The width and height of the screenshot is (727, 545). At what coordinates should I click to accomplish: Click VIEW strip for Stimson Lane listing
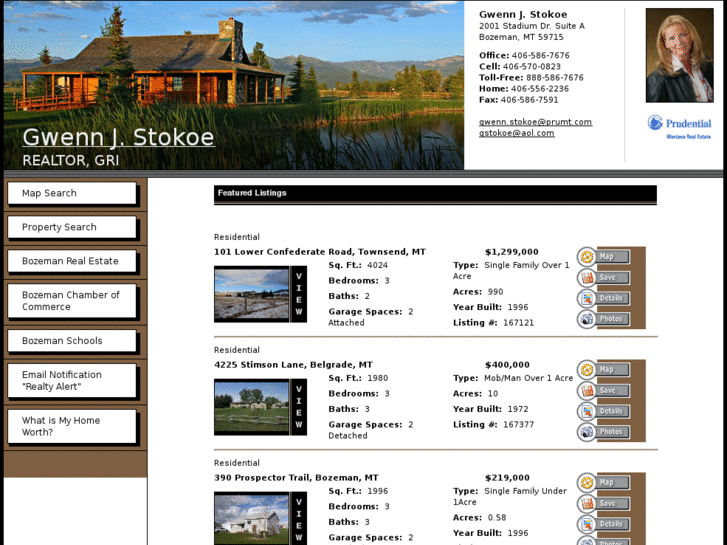pyautogui.click(x=299, y=407)
